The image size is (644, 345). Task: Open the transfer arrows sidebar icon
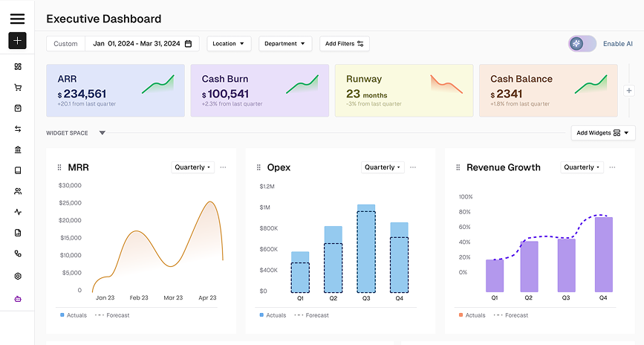(18, 129)
